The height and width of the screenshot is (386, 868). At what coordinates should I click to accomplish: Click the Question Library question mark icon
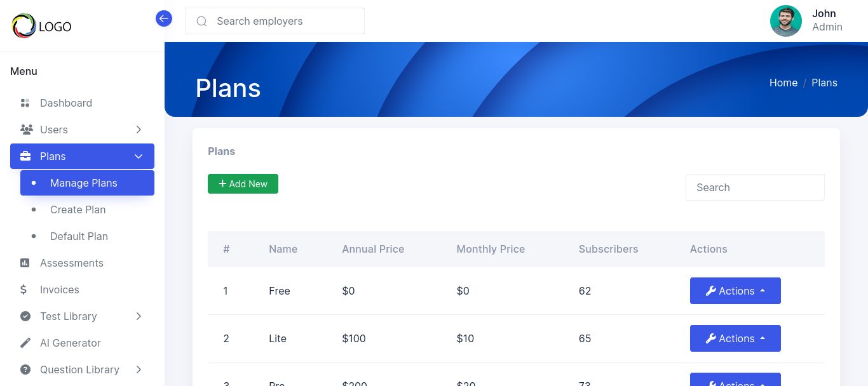pyautogui.click(x=25, y=369)
